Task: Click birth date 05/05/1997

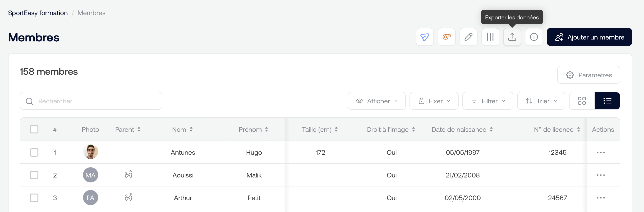Action: [x=463, y=152]
